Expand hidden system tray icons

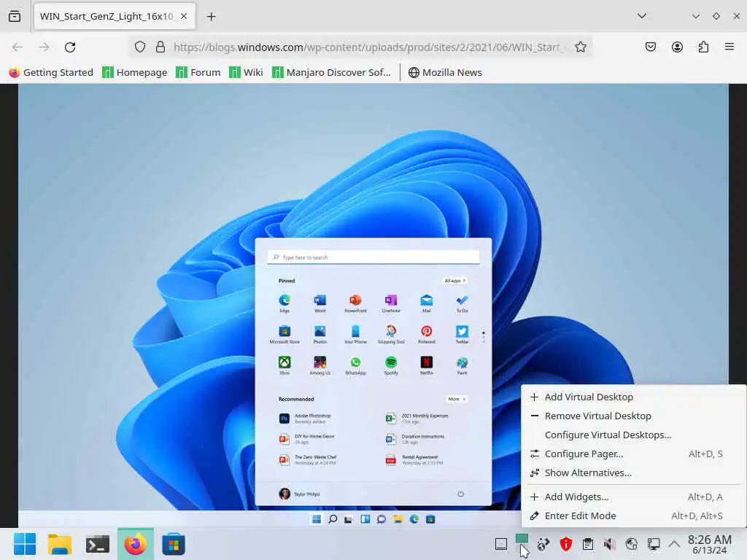click(x=674, y=544)
